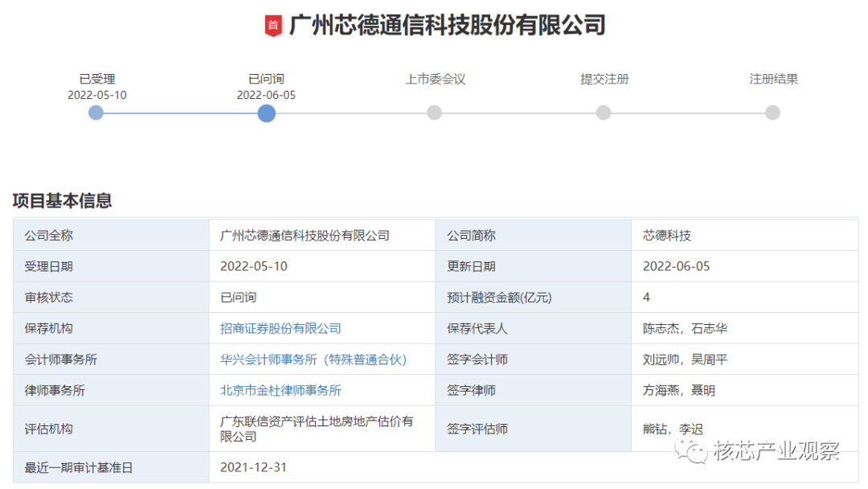Open the 北京市金杜律师事务所 link
This screenshot has height=489, width=868.
[280, 390]
